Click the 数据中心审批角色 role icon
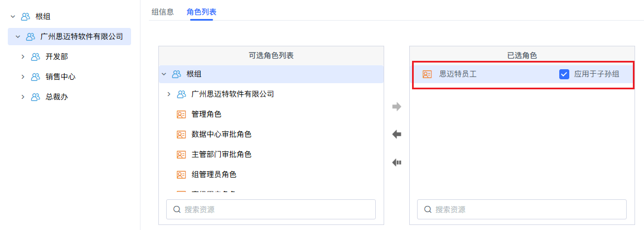Image resolution: width=644 pixels, height=230 pixels. [181, 135]
